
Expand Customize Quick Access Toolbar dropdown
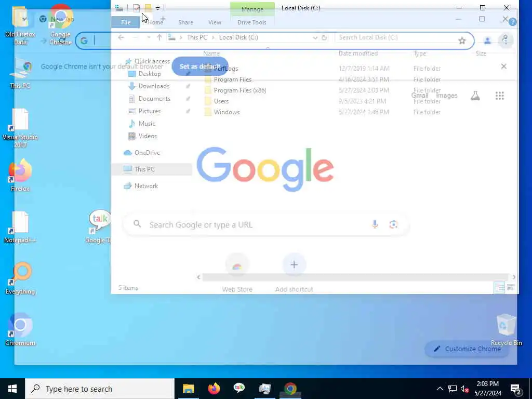158,8
